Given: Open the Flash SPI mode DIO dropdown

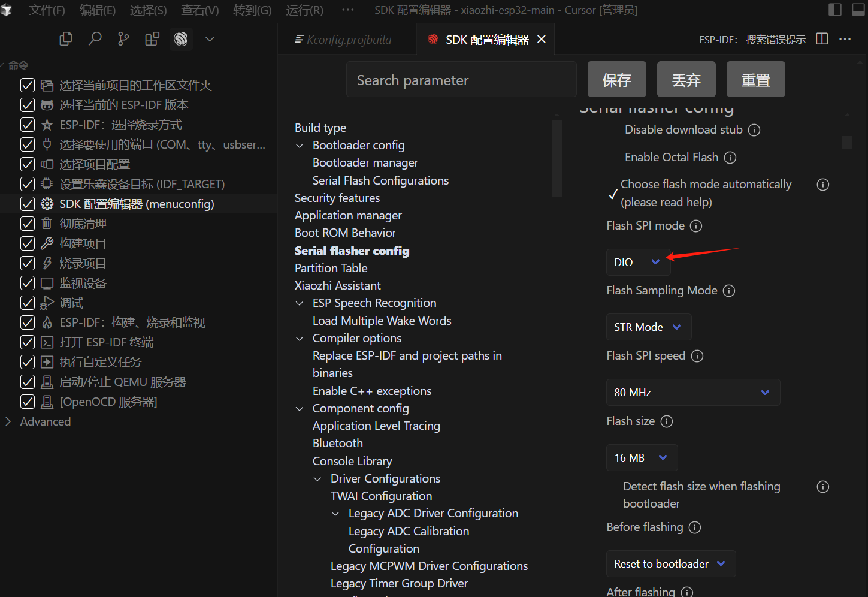Looking at the screenshot, I should coord(638,262).
